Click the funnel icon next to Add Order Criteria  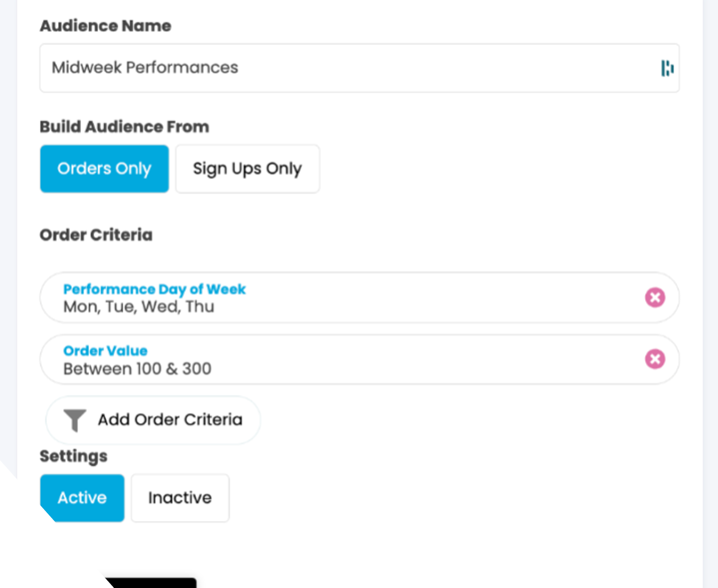[75, 420]
